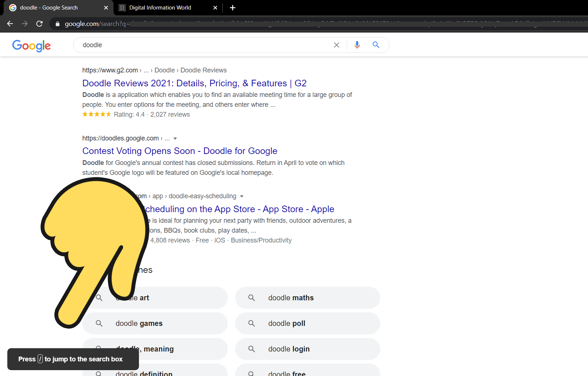588x376 pixels.
Task: Click Rating: 4.4 · 2,027 reviews text
Action: 152,114
